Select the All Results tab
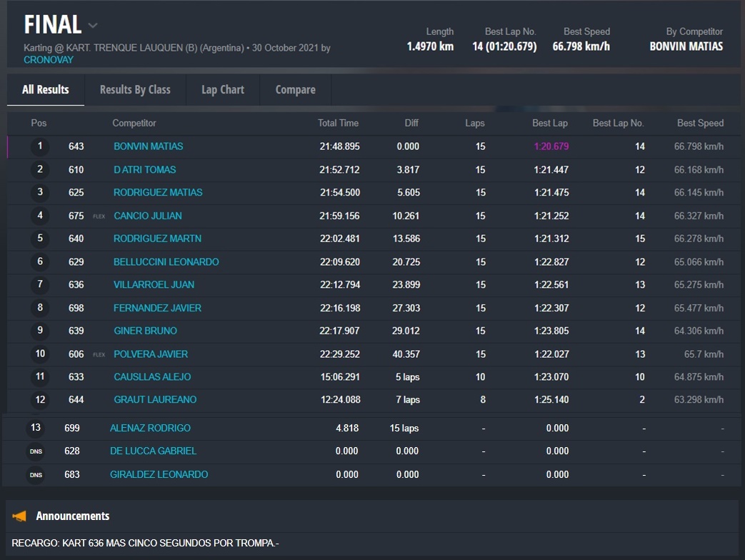Screen dimensions: 745x560 pos(46,90)
